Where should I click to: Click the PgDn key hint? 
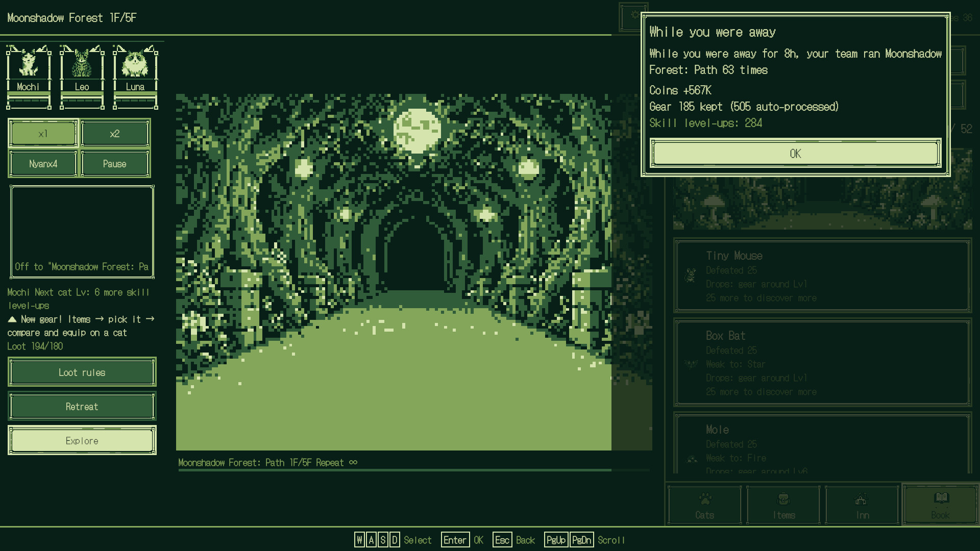point(581,540)
